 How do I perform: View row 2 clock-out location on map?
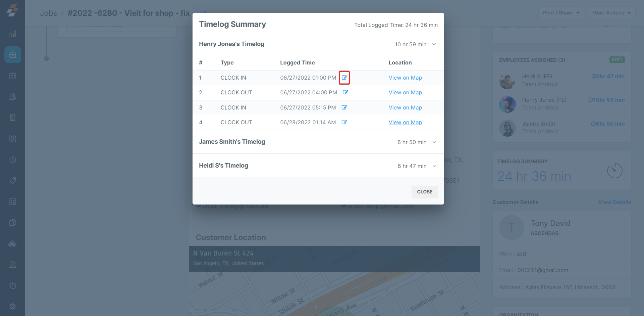pyautogui.click(x=405, y=92)
